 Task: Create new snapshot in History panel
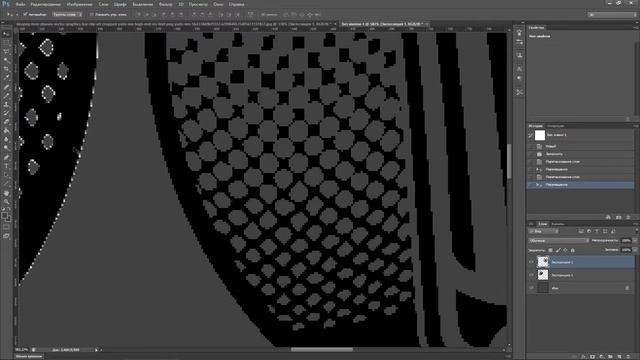pyautogui.click(x=619, y=218)
